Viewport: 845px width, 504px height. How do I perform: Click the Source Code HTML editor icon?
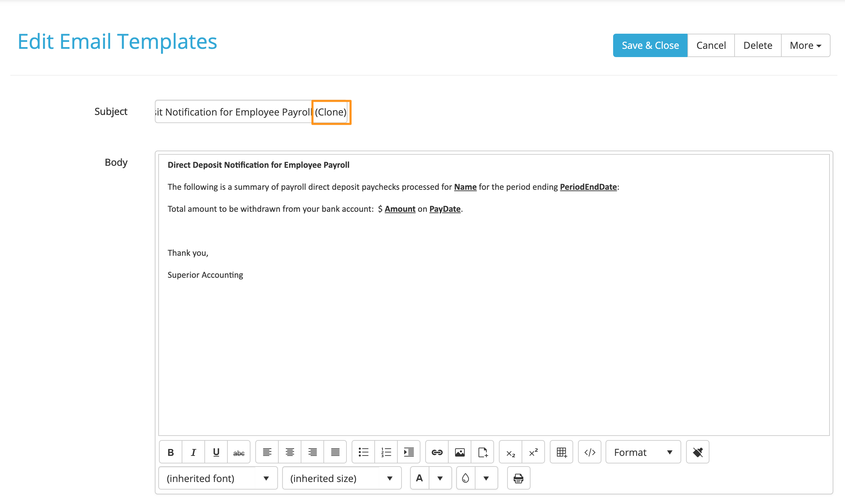[x=590, y=452]
